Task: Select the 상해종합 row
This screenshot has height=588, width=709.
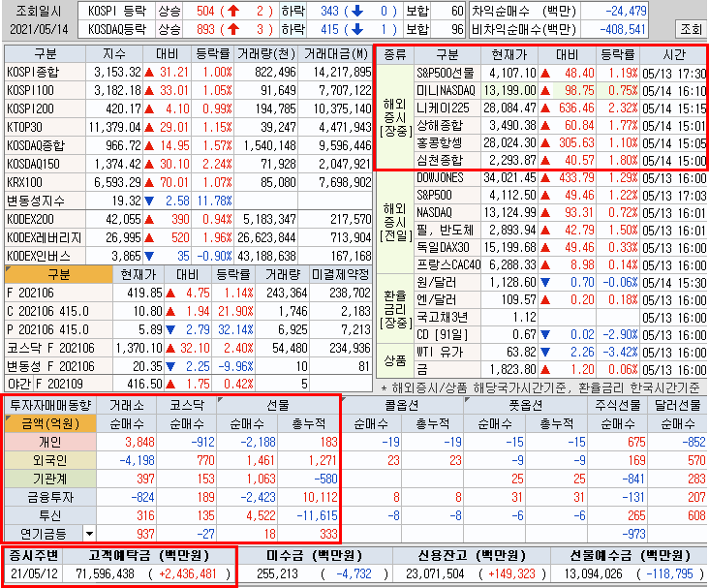Action: coord(560,126)
